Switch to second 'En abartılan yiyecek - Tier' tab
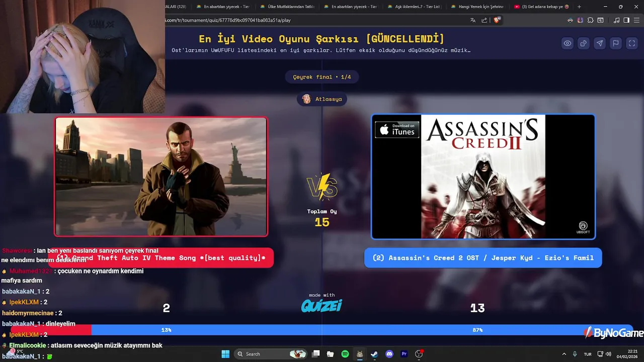Screen dimensions: 644x362 pos(350,7)
